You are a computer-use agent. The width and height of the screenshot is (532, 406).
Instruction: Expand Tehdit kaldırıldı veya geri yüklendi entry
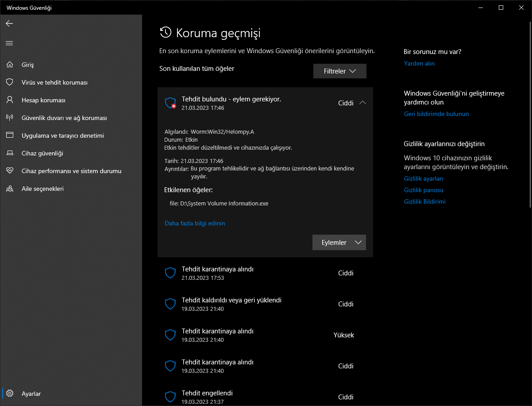265,304
